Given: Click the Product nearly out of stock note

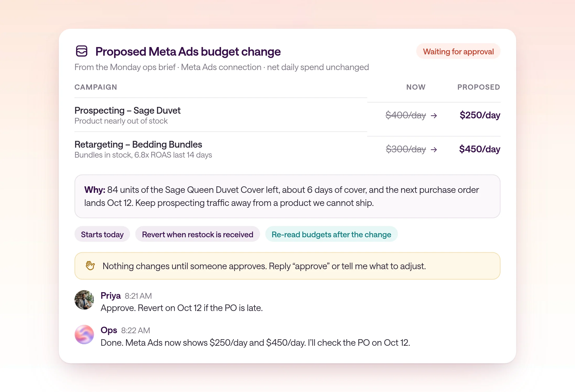Looking at the screenshot, I should (121, 121).
